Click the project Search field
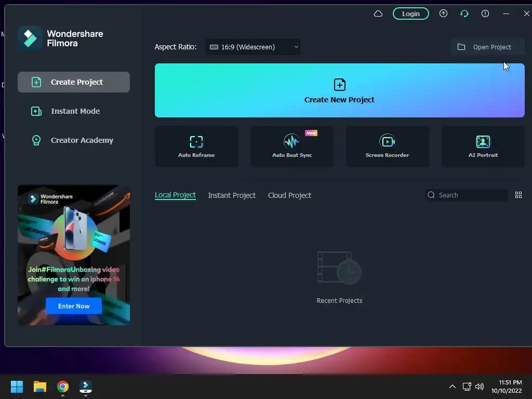 pyautogui.click(x=467, y=195)
